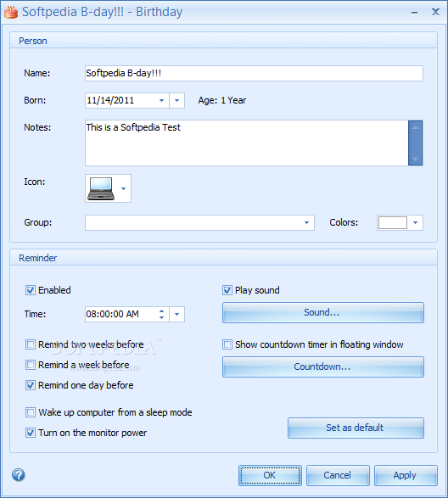Click the 'Age: 1 Year' text

222,100
